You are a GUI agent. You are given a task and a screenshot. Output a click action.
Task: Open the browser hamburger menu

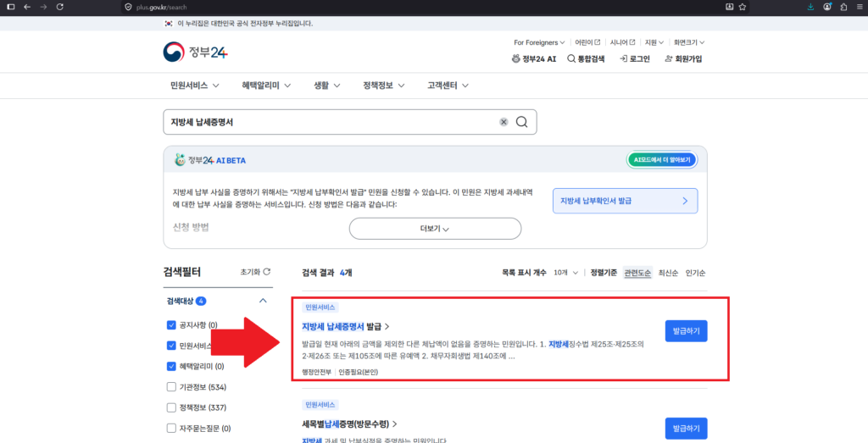point(859,7)
